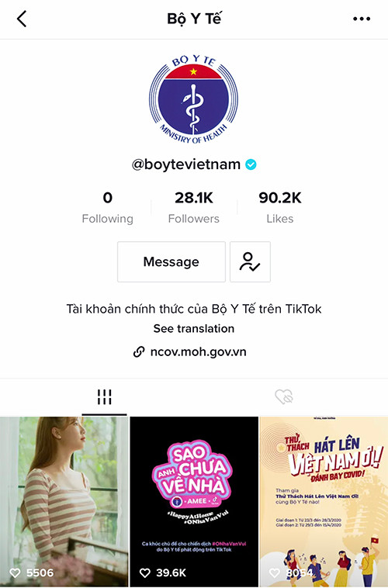
Task: Tap the Ministry of Health profile avatar
Action: (x=194, y=99)
